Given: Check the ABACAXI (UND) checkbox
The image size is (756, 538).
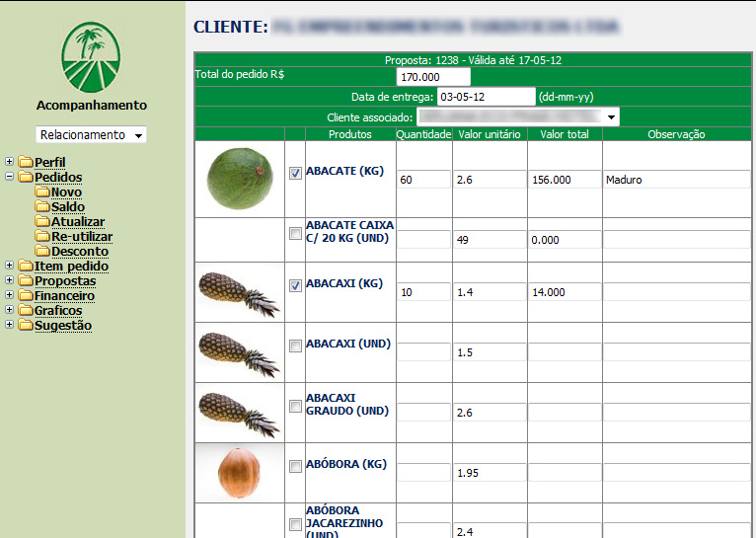Looking at the screenshot, I should point(295,346).
